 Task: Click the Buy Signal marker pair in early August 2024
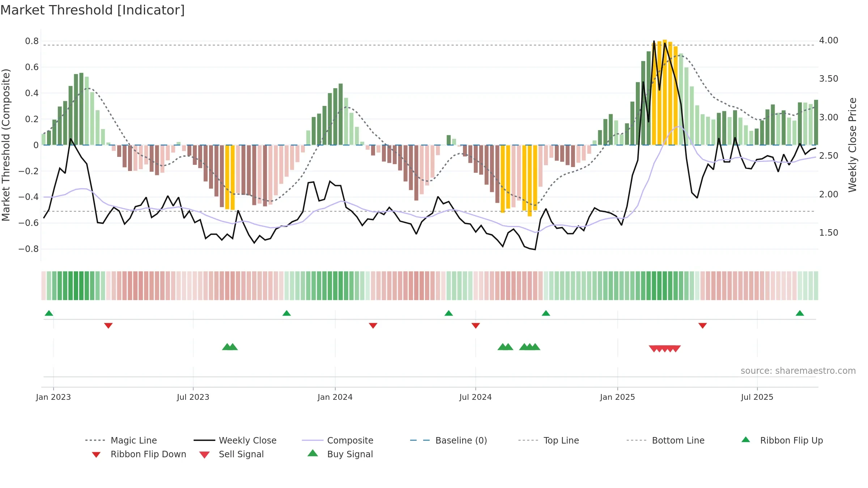(x=505, y=347)
